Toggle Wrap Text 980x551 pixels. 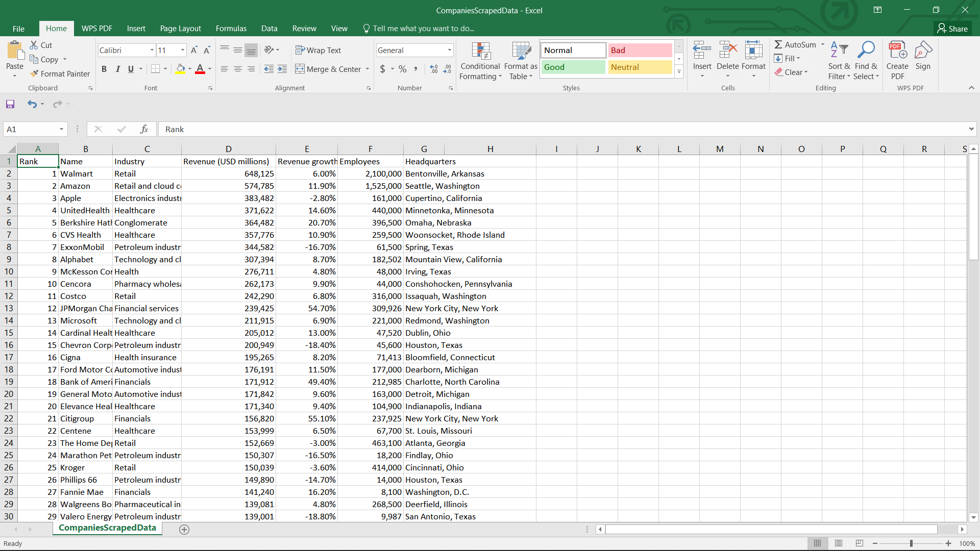[x=318, y=50]
